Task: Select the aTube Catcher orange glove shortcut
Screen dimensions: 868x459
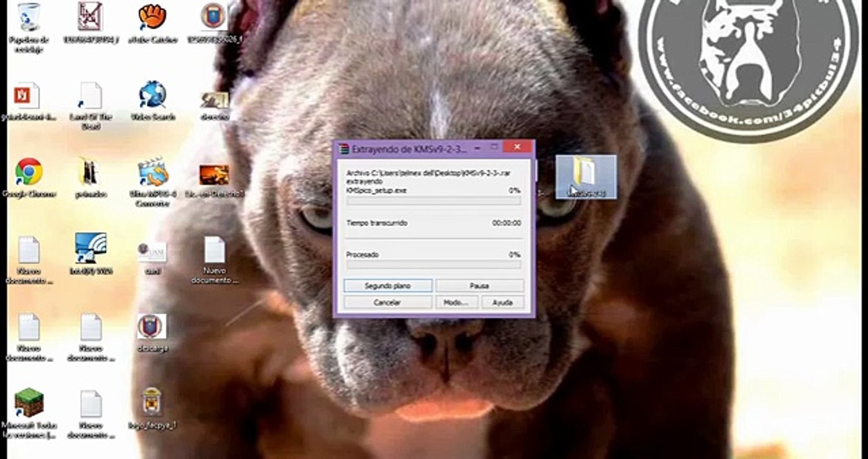Action: coord(152,17)
